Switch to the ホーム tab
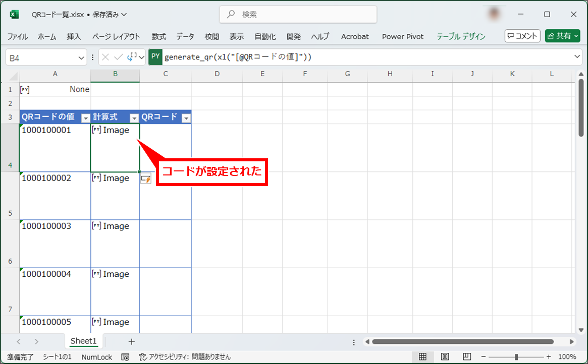 [x=47, y=37]
